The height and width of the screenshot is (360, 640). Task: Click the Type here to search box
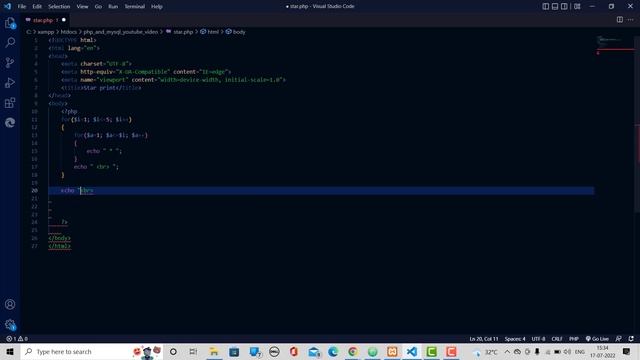tap(92, 351)
